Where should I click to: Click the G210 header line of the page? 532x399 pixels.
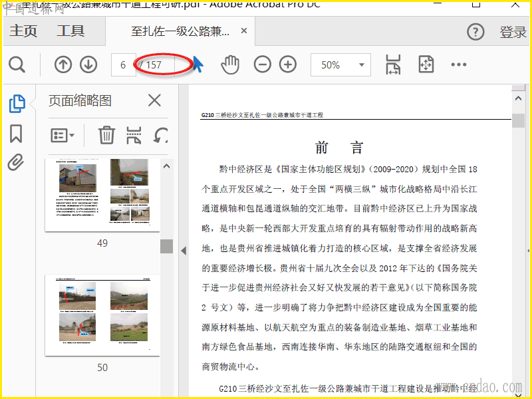[x=262, y=115]
